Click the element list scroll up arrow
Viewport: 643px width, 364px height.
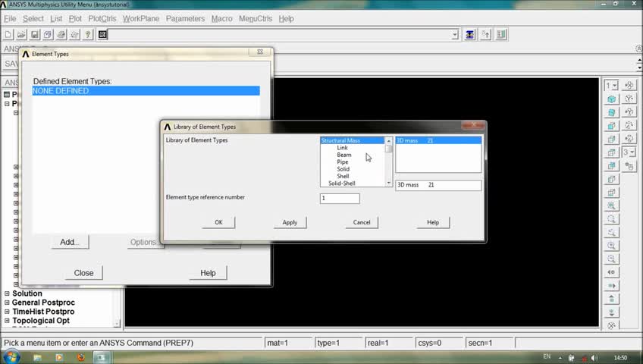tap(389, 140)
